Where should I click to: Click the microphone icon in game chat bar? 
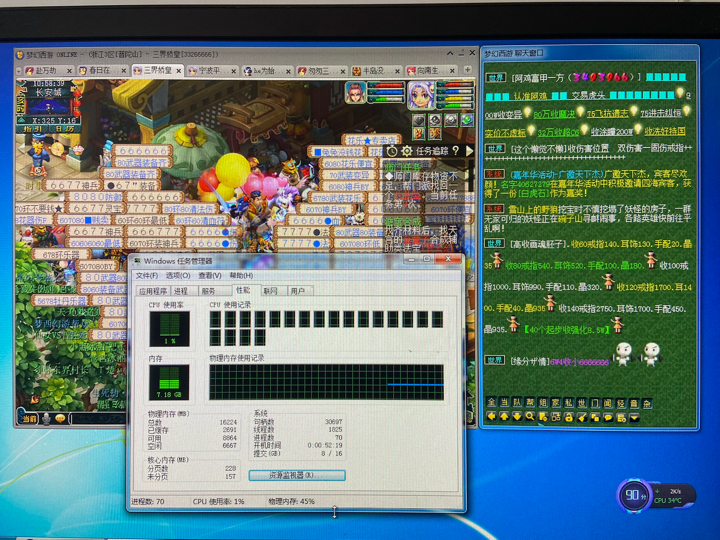point(46,418)
